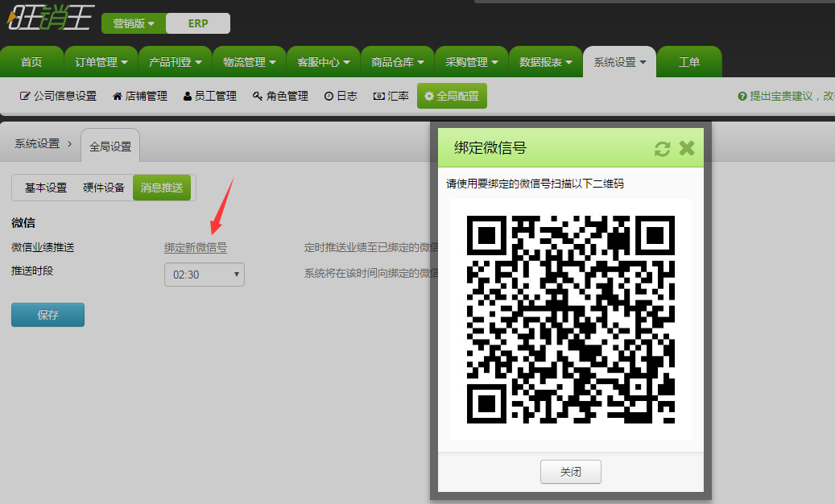Click the 旺销王 logo
The image size is (835, 504).
[x=51, y=17]
